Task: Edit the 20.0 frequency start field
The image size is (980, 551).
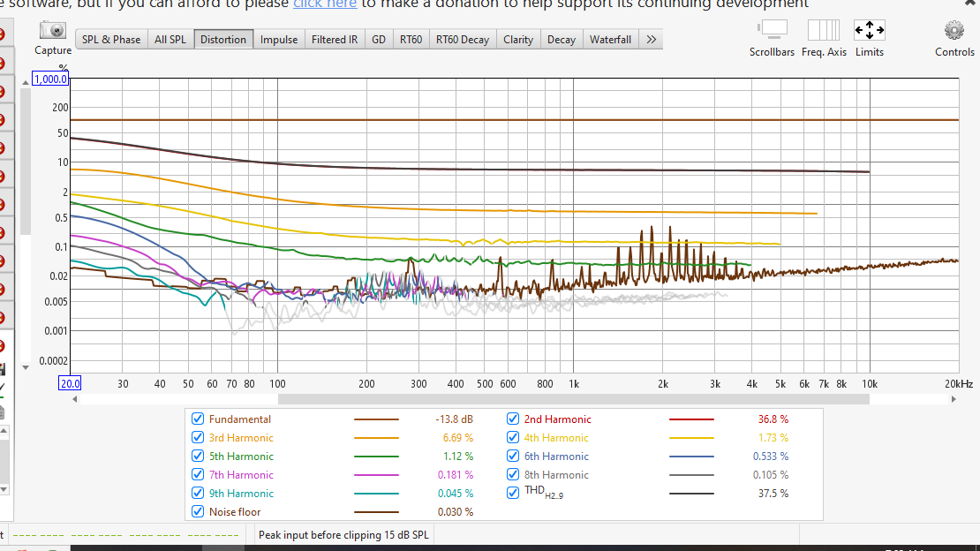Action: (70, 383)
